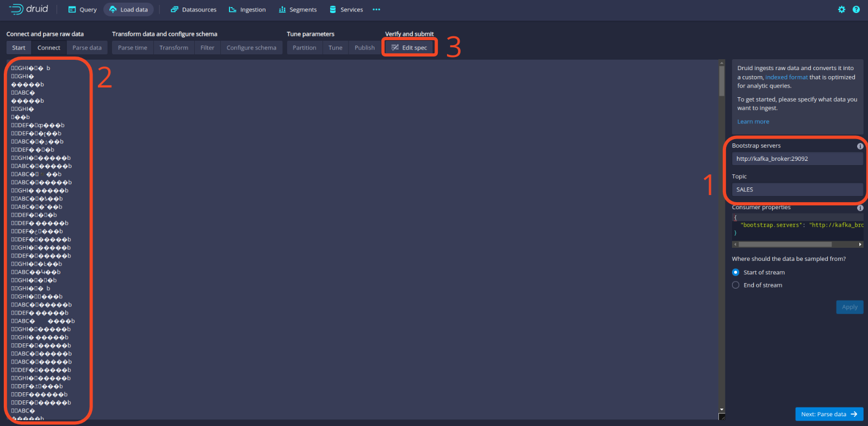Open the settings gear menu
Image resolution: width=868 pixels, height=426 pixels.
pyautogui.click(x=841, y=10)
